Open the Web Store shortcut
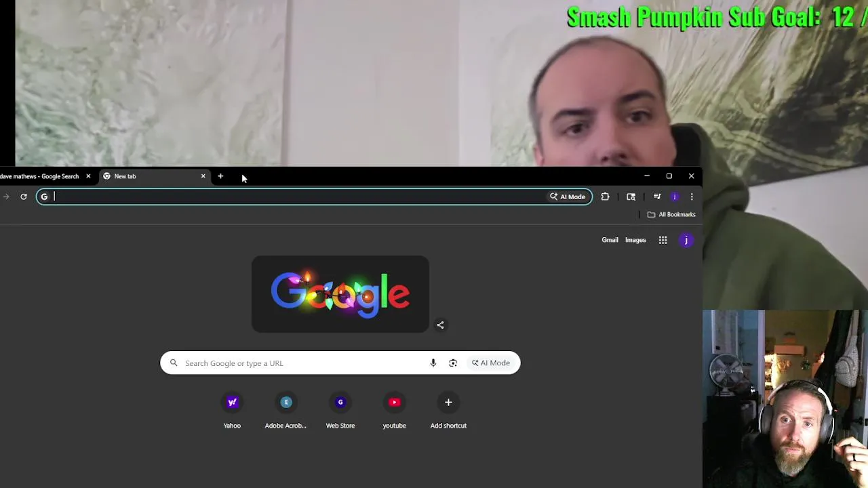The width and height of the screenshot is (868, 488). pyautogui.click(x=340, y=411)
